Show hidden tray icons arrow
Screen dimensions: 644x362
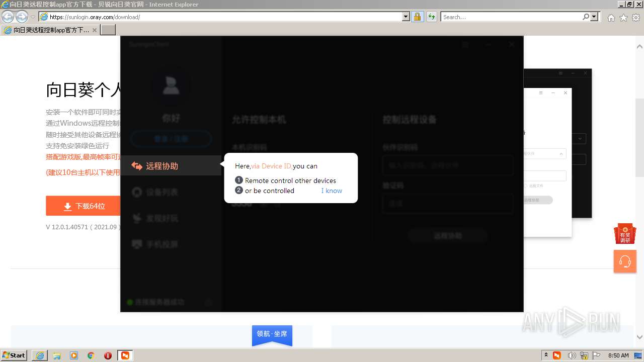pos(546,355)
